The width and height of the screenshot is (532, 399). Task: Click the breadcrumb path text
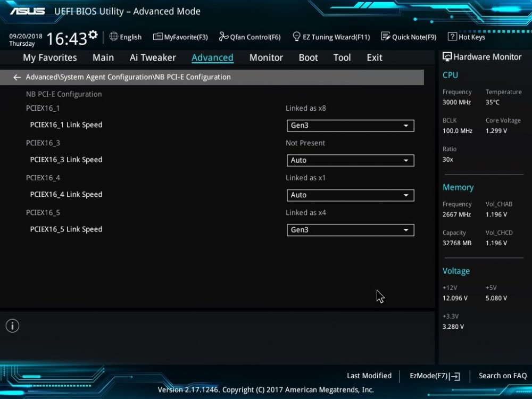coord(128,77)
